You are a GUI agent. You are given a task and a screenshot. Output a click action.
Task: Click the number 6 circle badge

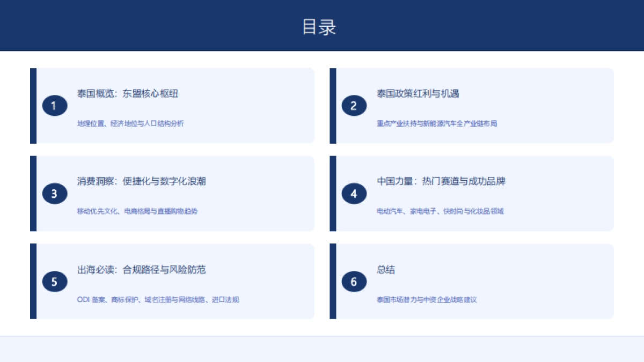354,281
